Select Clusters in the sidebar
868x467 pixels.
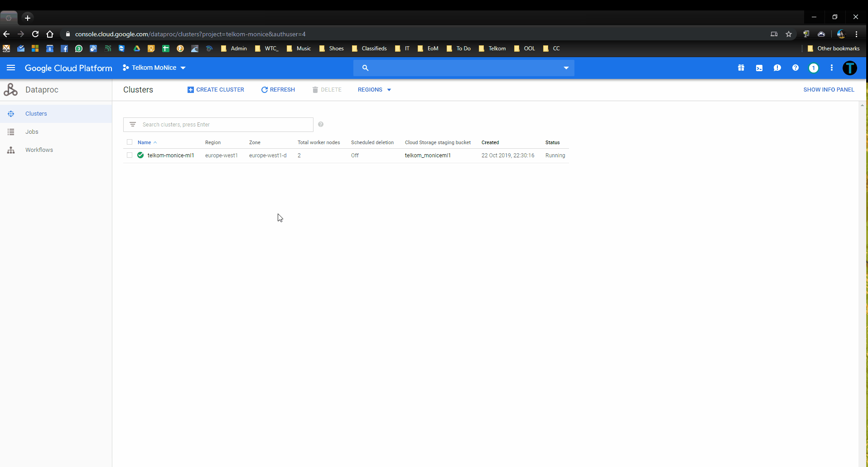tap(56, 114)
